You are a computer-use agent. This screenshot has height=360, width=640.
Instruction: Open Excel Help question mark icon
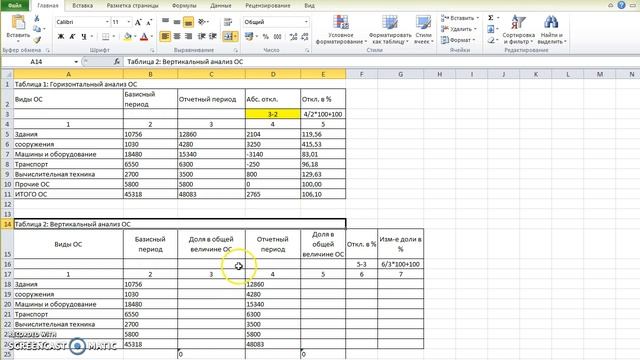point(621,5)
